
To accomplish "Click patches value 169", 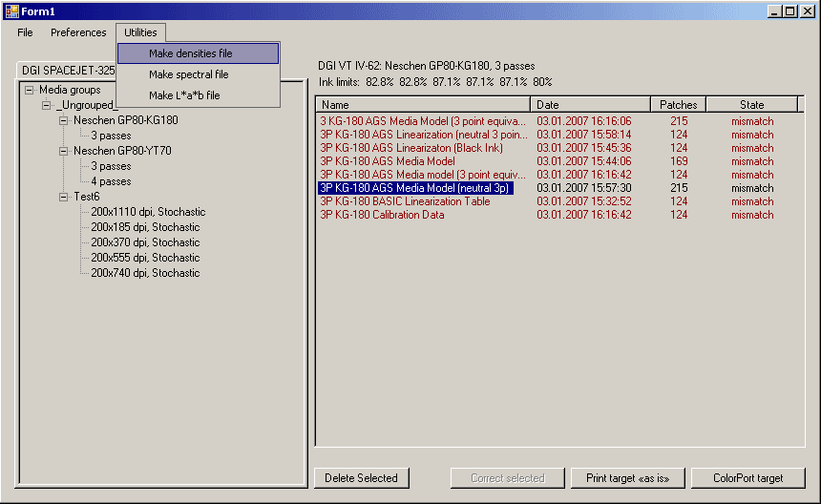I will pos(679,161).
